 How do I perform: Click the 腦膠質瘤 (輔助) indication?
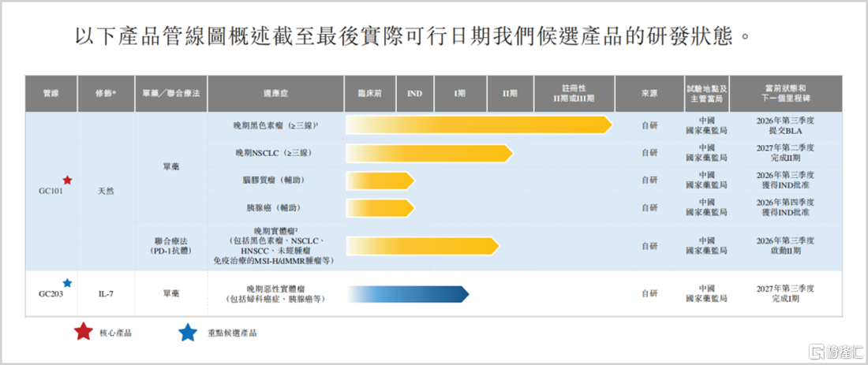275,181
